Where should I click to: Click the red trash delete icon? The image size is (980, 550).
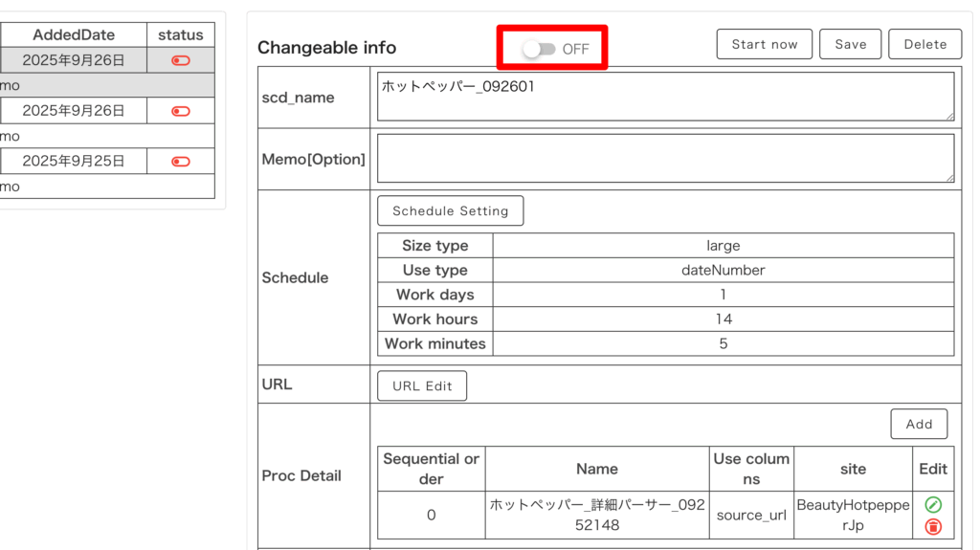933,526
